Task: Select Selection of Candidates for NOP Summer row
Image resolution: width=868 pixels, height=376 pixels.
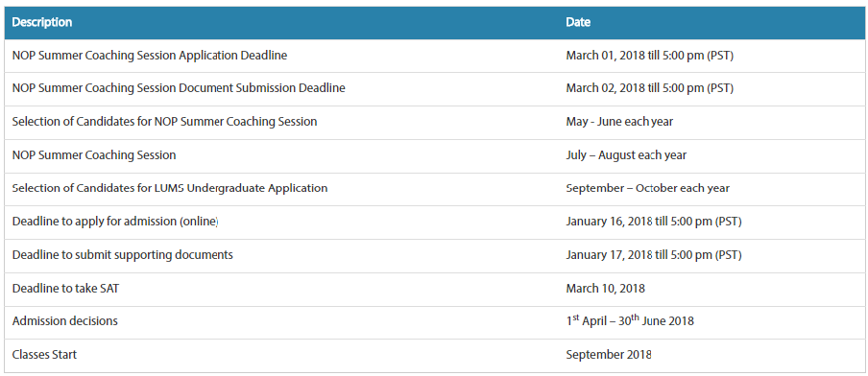Action: click(x=434, y=122)
